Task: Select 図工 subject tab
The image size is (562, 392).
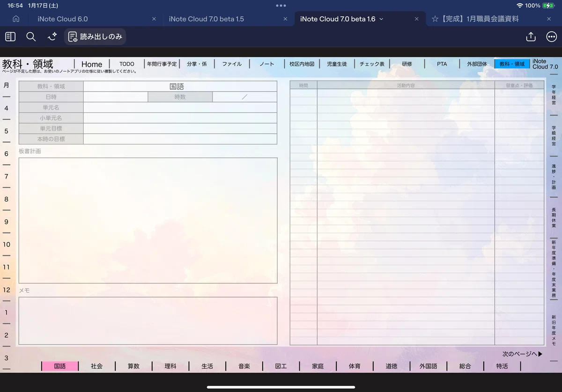Action: click(281, 366)
